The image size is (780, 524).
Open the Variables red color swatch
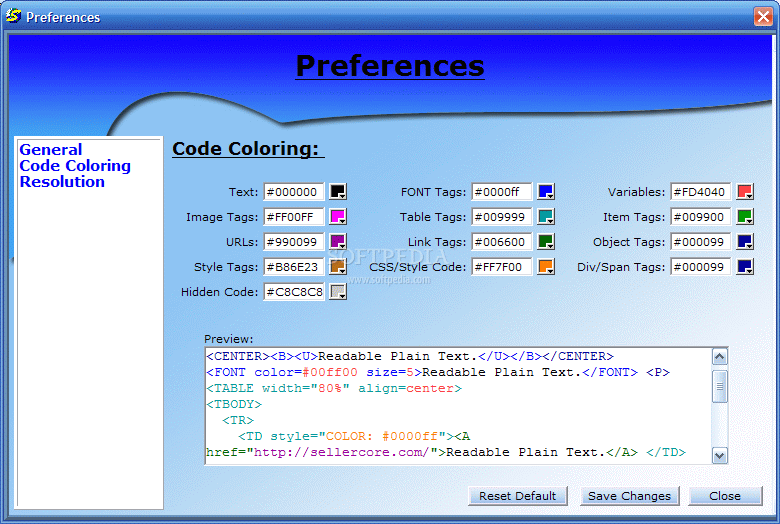coord(745,192)
